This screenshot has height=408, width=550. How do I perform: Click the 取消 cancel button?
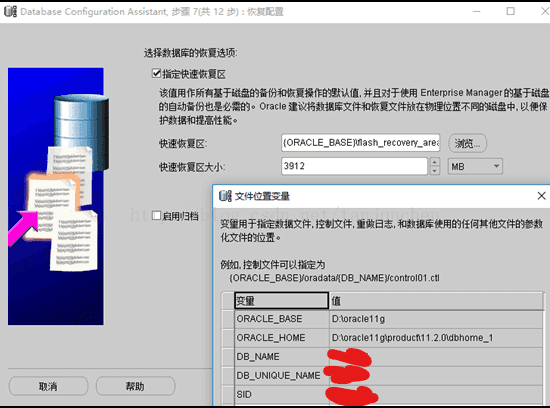pos(48,386)
